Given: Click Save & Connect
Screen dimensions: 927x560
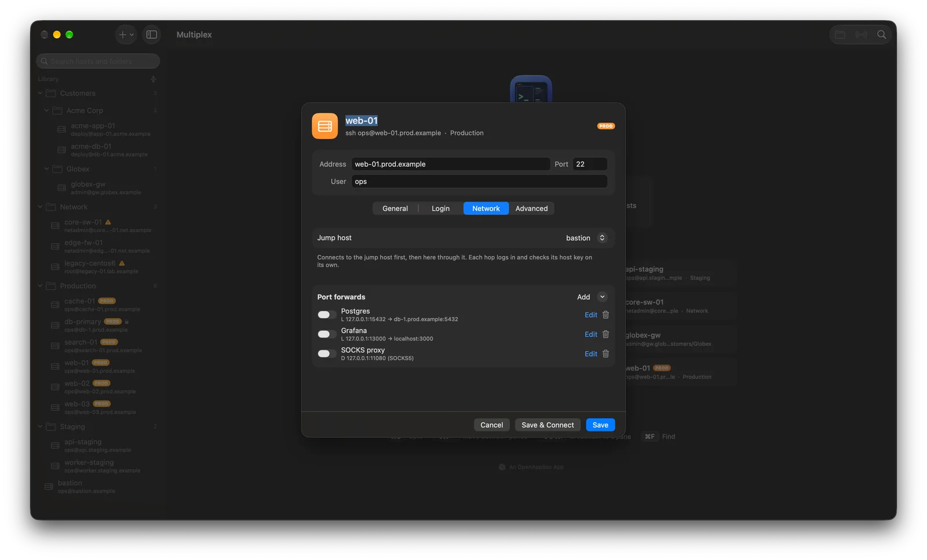Looking at the screenshot, I should (548, 425).
